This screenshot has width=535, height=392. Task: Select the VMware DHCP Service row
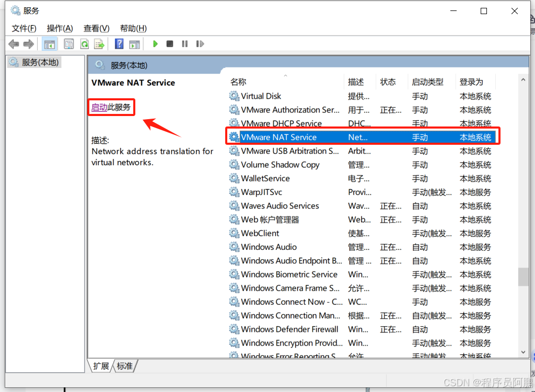click(x=362, y=123)
